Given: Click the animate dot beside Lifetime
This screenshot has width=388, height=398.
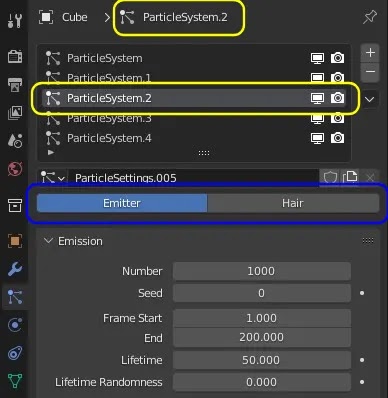Looking at the screenshot, I should pyautogui.click(x=362, y=360).
